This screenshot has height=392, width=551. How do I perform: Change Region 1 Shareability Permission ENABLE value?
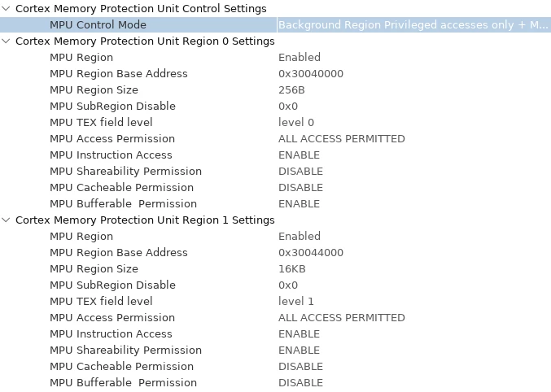click(299, 351)
